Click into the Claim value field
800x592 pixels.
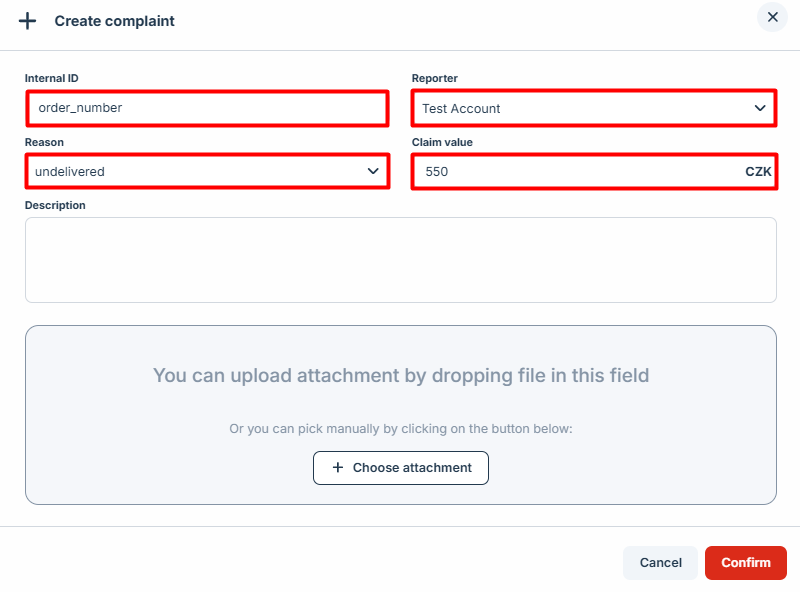point(570,171)
